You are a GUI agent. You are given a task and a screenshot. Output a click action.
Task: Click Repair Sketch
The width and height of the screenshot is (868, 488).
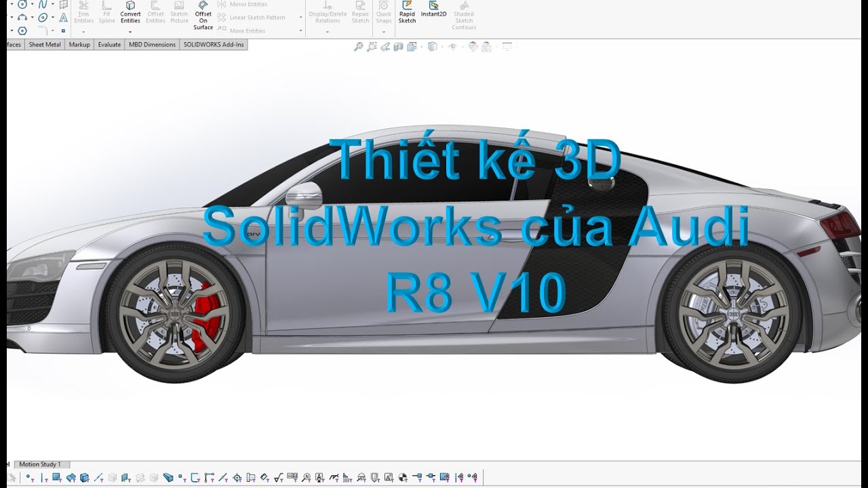tap(360, 14)
